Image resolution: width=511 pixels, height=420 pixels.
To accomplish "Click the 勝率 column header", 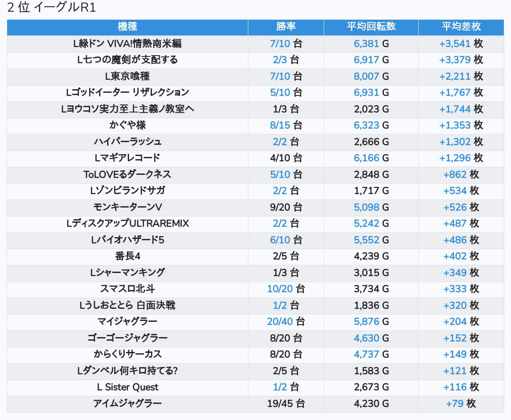I will point(286,27).
